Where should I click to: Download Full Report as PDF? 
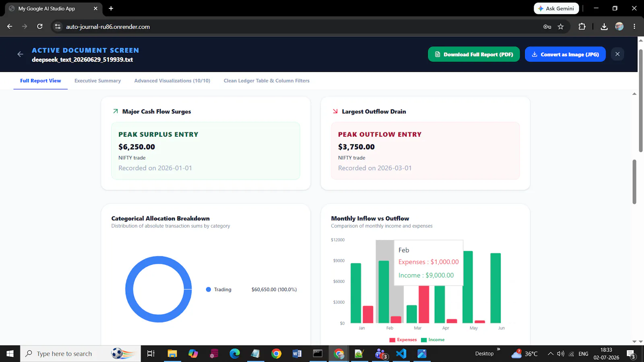coord(474,54)
